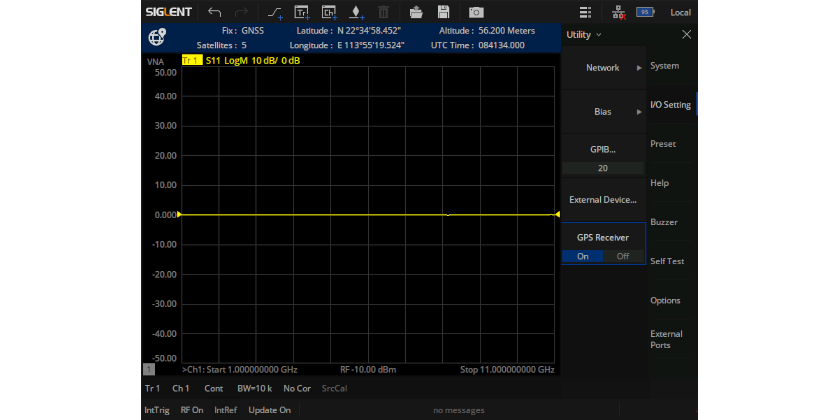Click the add trace icon
The width and height of the screenshot is (840, 420).
302,12
